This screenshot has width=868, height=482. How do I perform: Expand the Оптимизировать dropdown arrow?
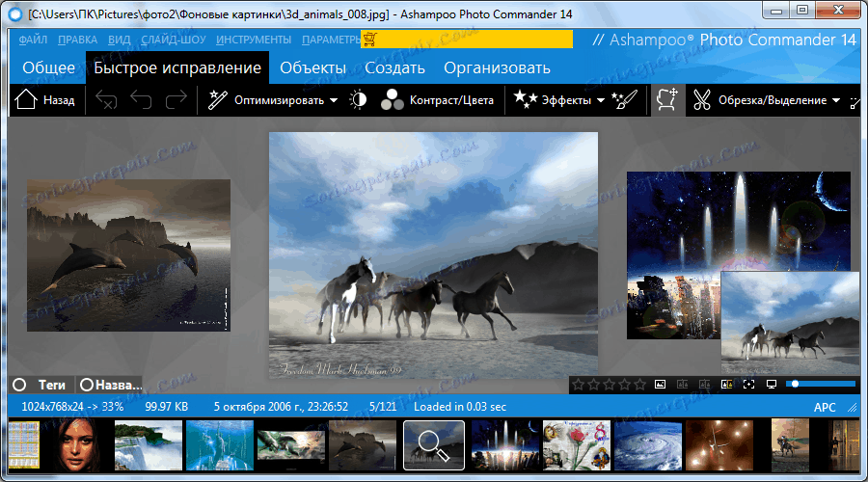point(334,100)
